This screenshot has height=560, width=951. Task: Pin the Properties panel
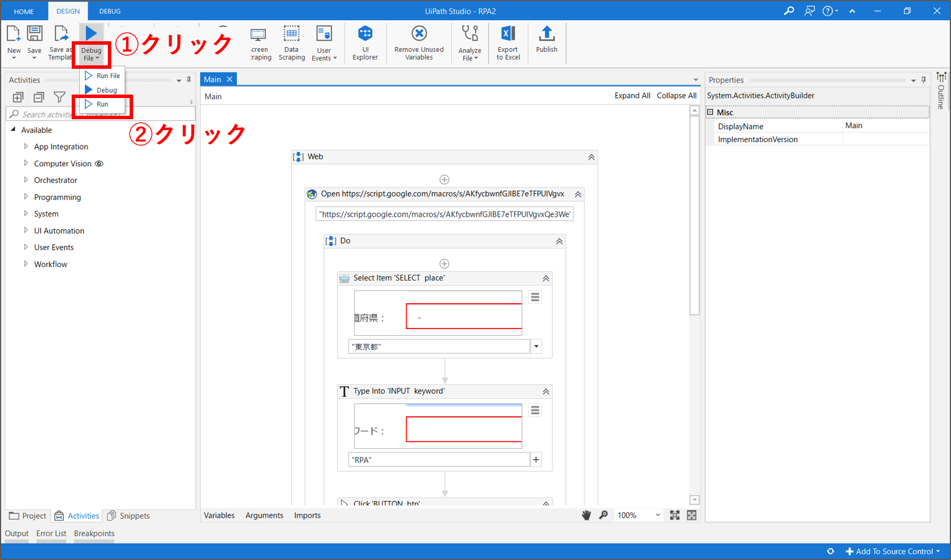point(923,80)
